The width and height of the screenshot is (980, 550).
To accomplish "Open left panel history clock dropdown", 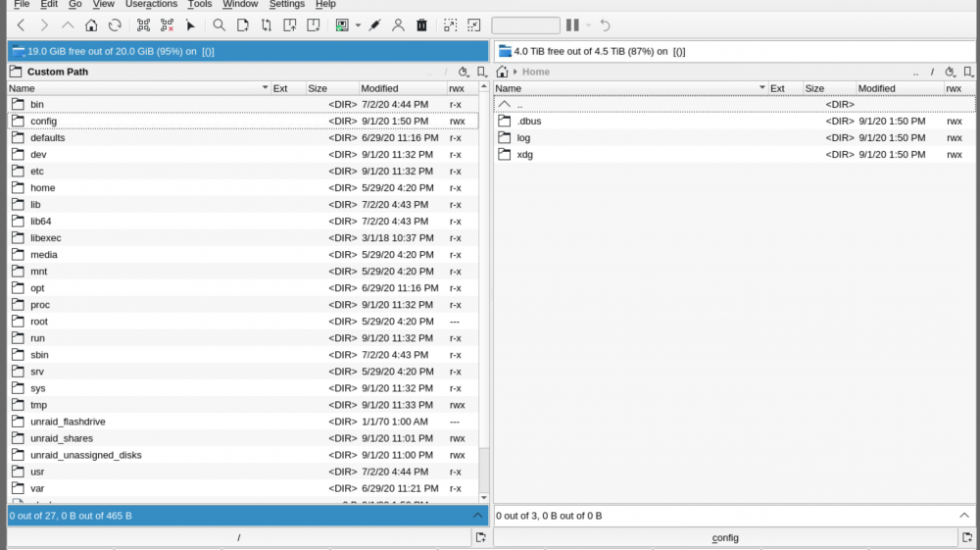I will [464, 72].
